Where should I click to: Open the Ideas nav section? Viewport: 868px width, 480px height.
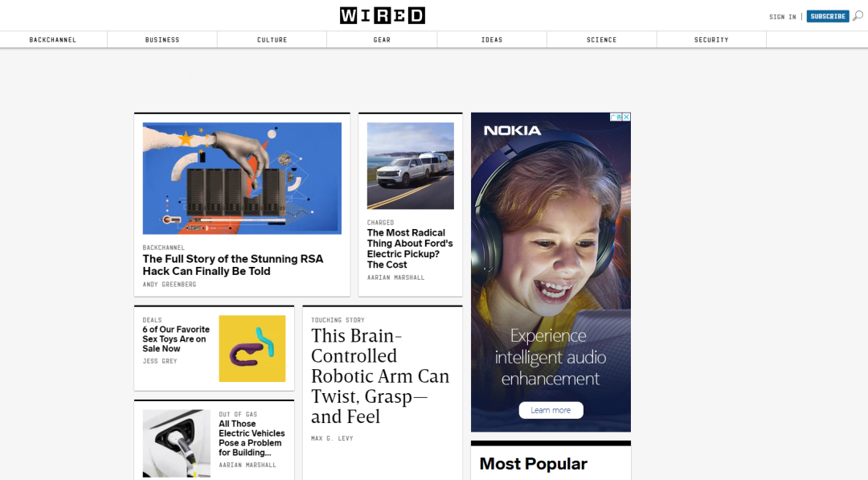[x=492, y=40]
